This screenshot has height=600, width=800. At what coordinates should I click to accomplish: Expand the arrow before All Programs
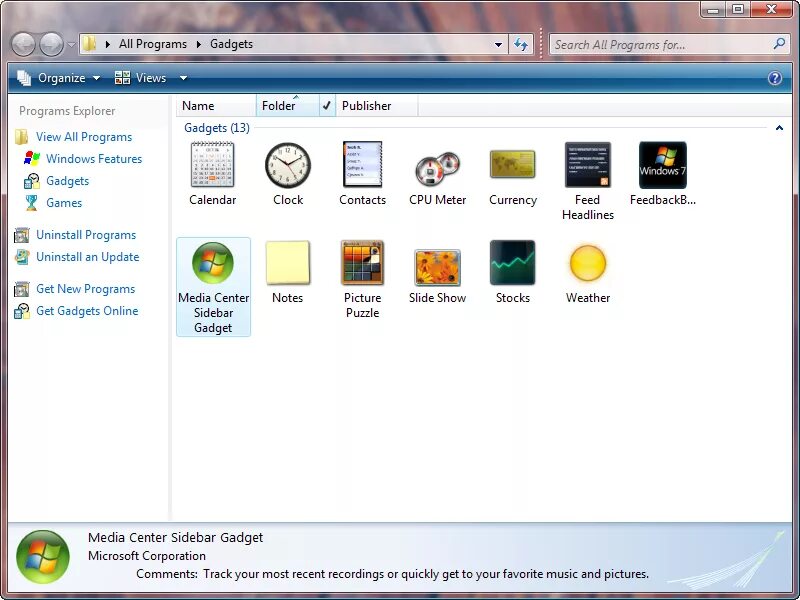108,44
